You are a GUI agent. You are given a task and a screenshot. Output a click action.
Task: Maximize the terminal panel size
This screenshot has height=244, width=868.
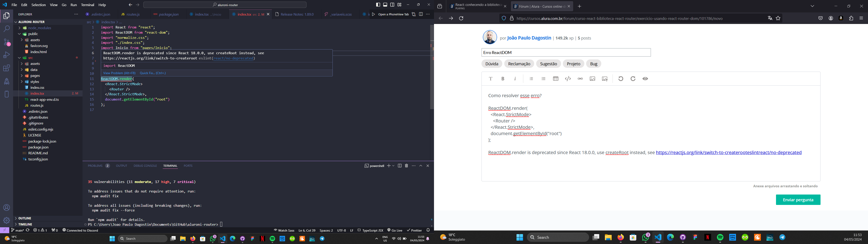click(421, 166)
